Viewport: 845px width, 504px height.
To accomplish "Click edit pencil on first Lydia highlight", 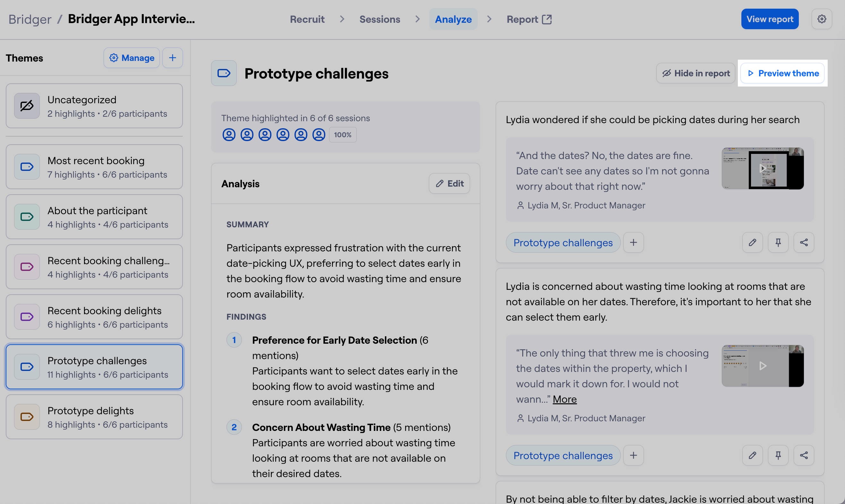I will click(752, 242).
